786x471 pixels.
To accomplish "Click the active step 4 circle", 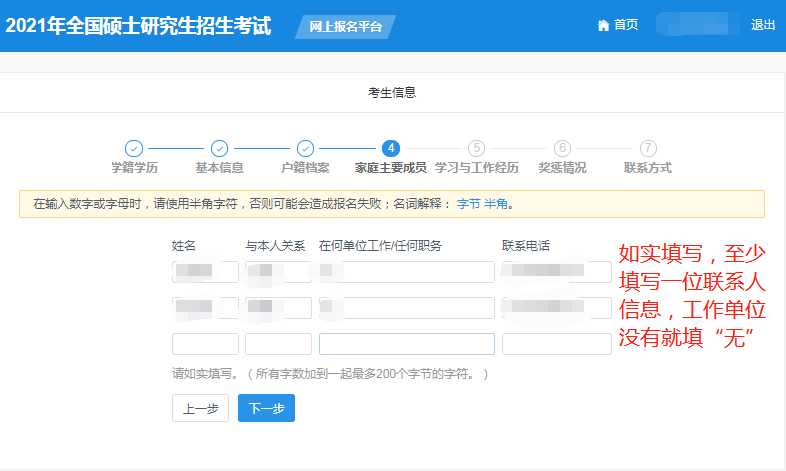I will click(x=391, y=148).
